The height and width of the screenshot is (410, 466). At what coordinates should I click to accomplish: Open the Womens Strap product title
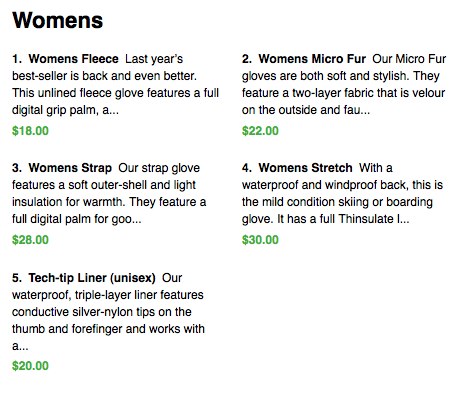tap(70, 168)
